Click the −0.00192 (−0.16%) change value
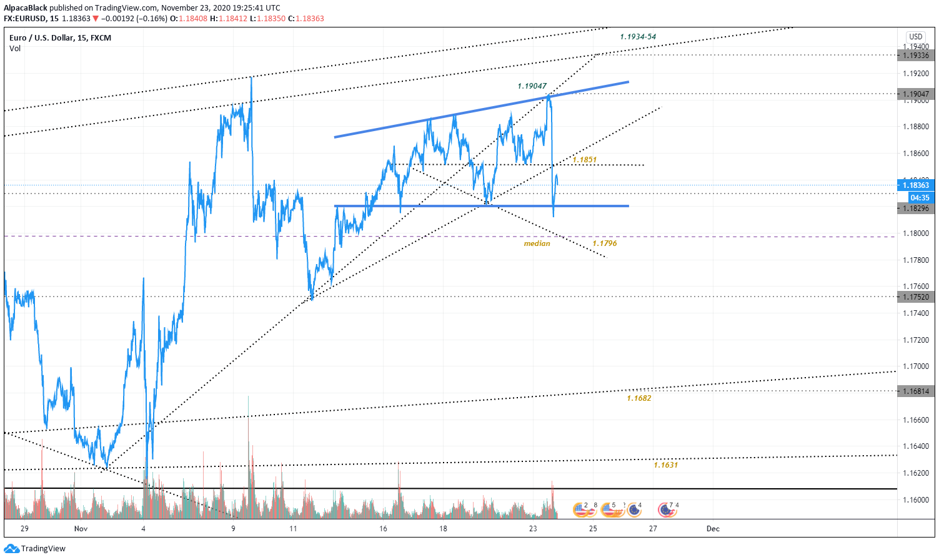 [134, 19]
